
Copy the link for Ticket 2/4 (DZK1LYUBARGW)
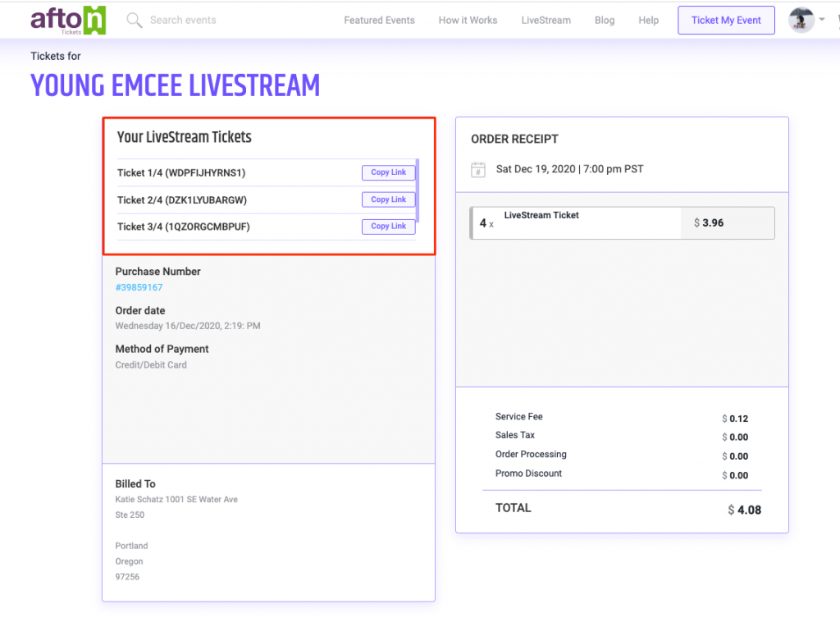click(388, 199)
